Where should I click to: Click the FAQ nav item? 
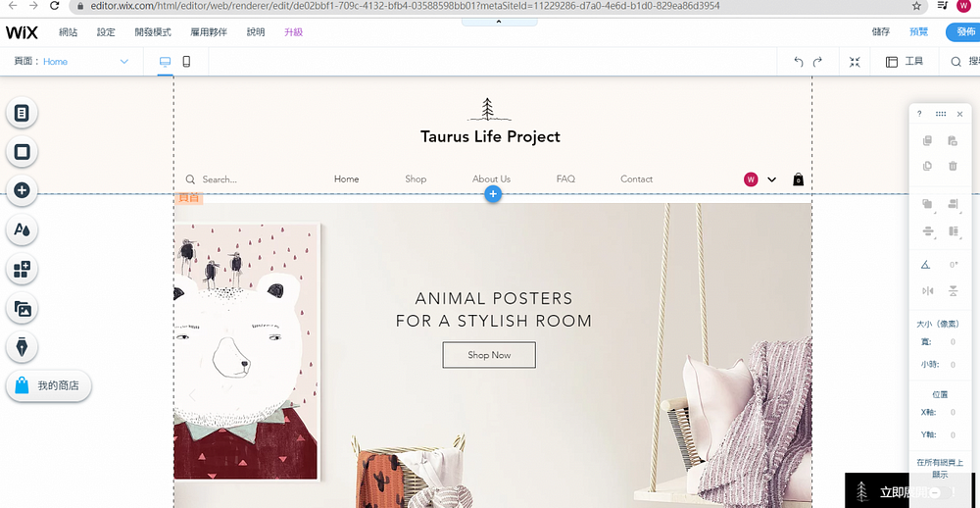coord(565,178)
